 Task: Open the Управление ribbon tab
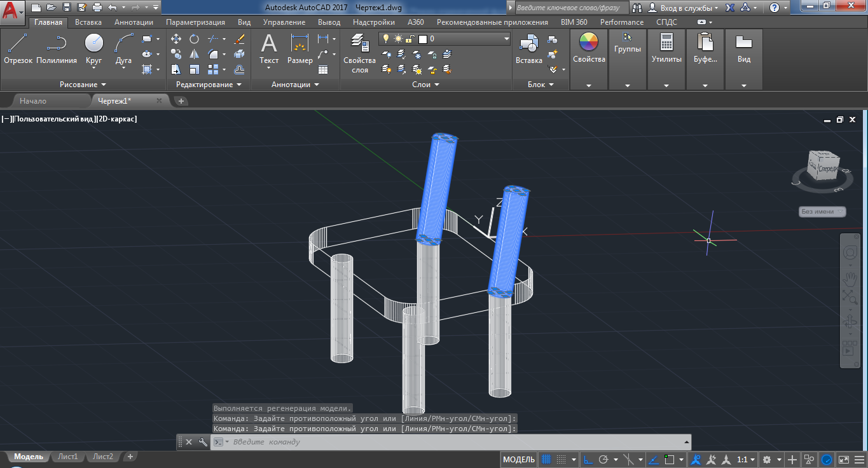pyautogui.click(x=284, y=22)
